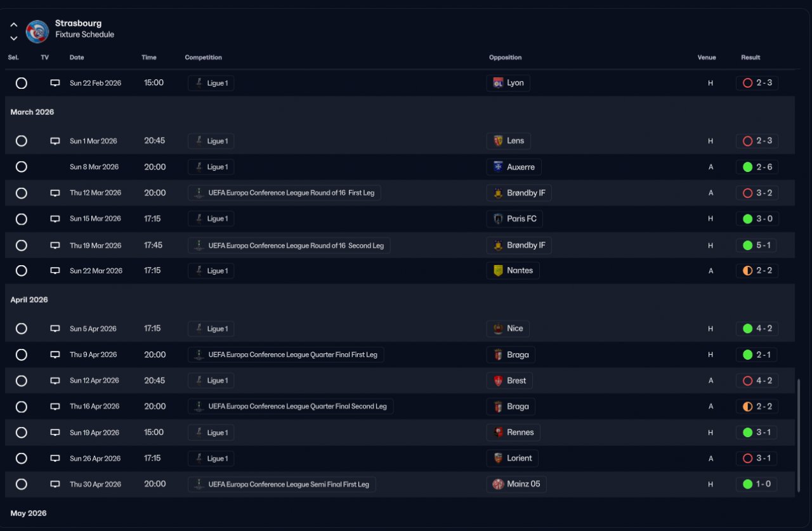The width and height of the screenshot is (812, 531).
Task: Select the Rennes fixture radio button
Action: 22,433
